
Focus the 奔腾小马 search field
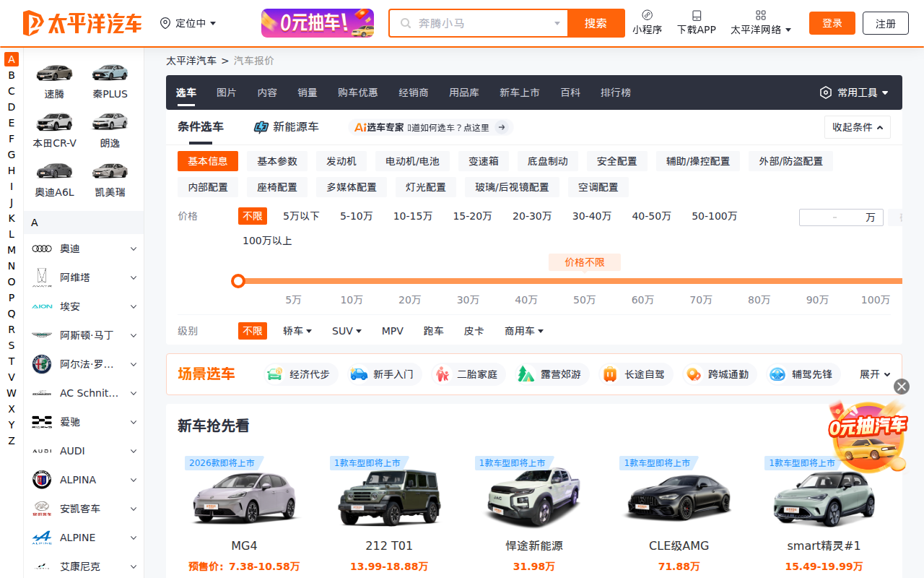(x=478, y=23)
